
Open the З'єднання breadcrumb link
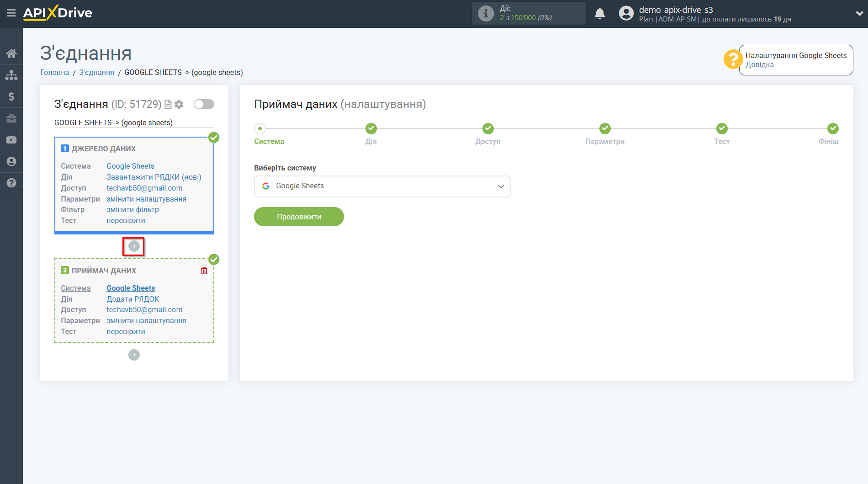(x=96, y=73)
